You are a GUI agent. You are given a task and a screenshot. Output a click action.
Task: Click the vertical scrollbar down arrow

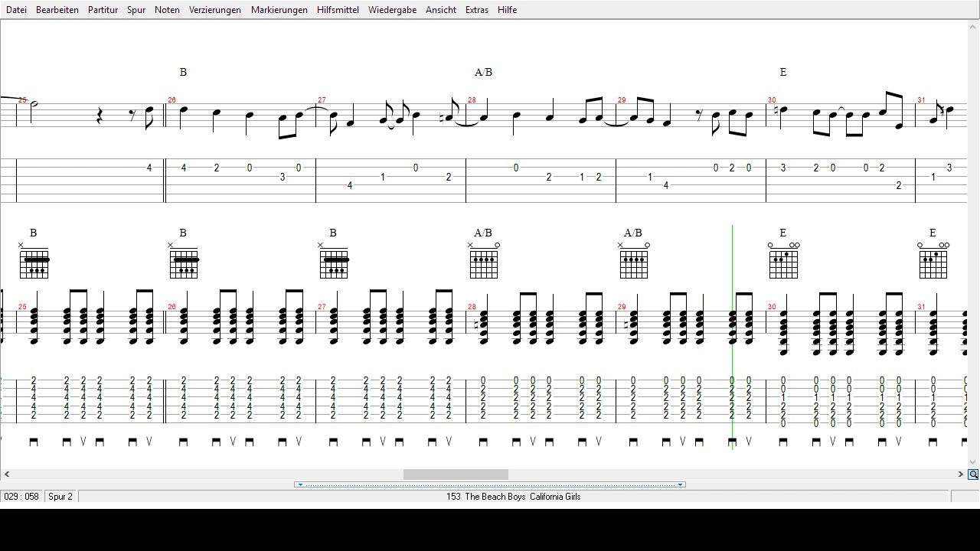pyautogui.click(x=973, y=462)
